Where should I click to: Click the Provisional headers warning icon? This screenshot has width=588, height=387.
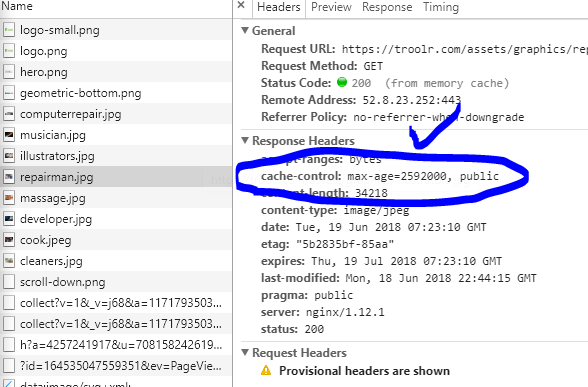click(266, 370)
